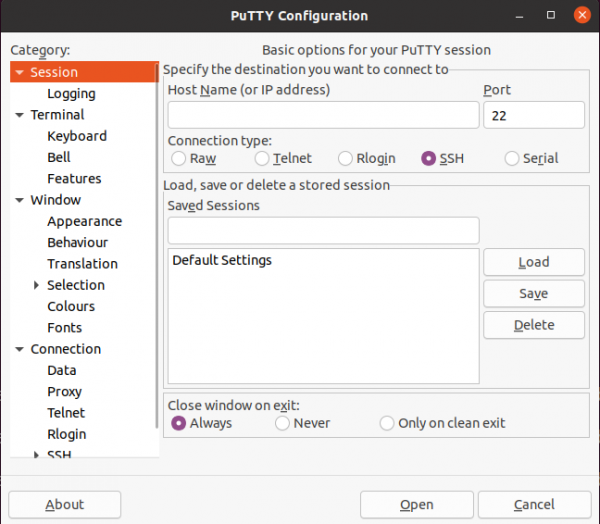Click the category tree scrollbar
The width and height of the screenshot is (600, 524).
(157, 245)
